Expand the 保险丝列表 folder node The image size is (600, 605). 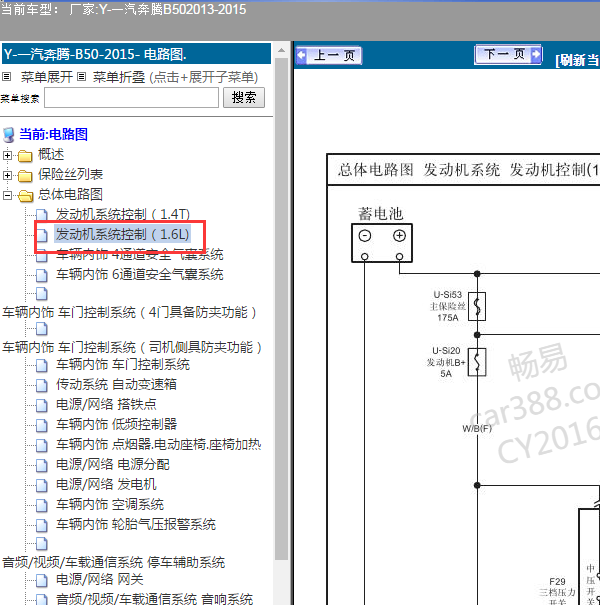(7, 176)
